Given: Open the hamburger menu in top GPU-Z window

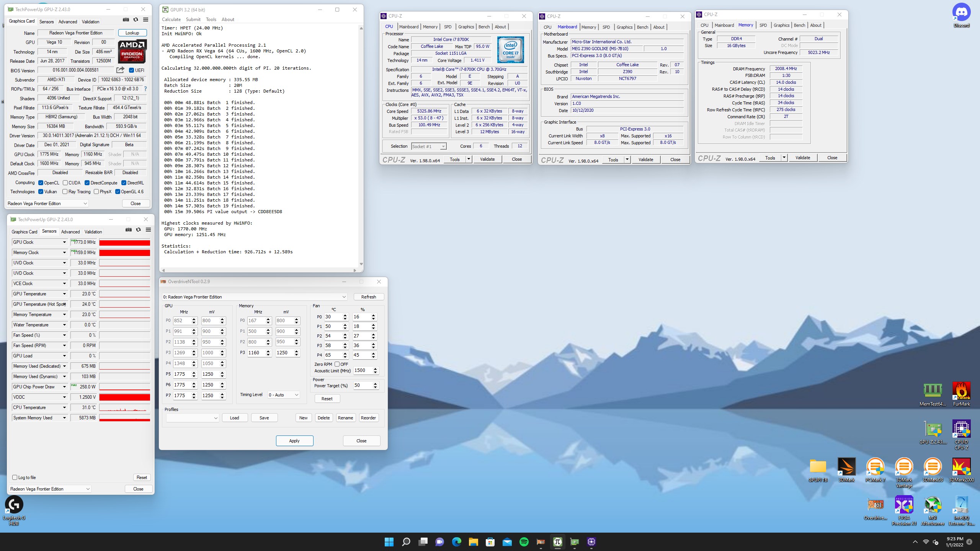Looking at the screenshot, I should pyautogui.click(x=146, y=20).
